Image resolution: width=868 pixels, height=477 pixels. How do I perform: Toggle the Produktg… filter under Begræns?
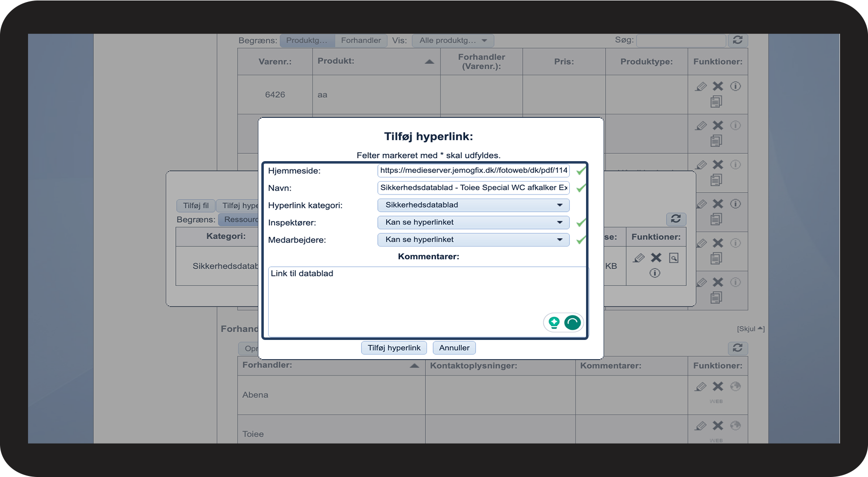click(307, 40)
